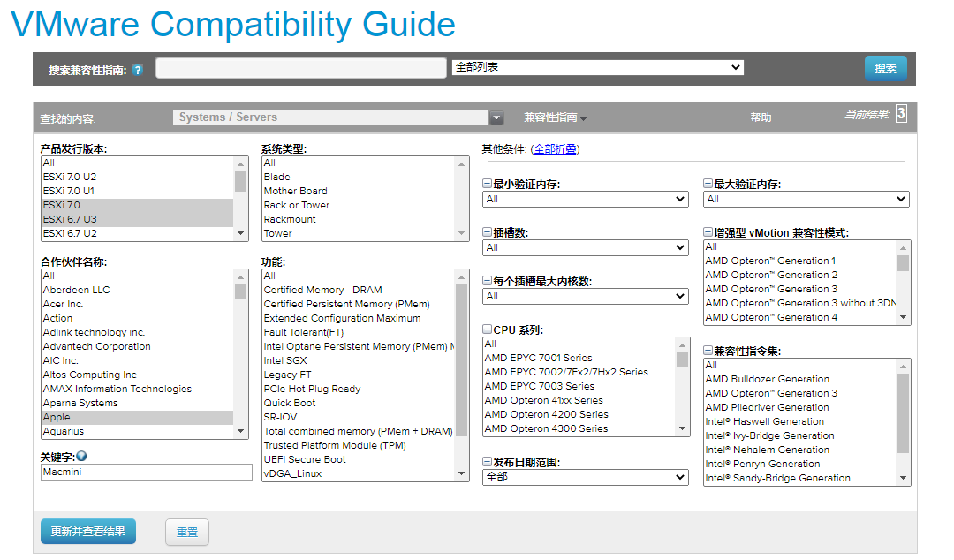
Task: Open the 兼容性指南 menu
Action: pos(555,117)
